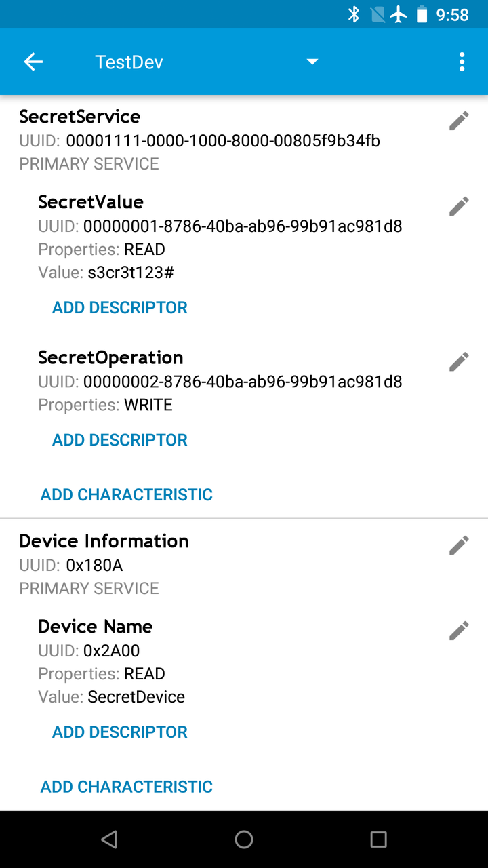Open the three-dot overflow menu
Image resolution: width=488 pixels, height=868 pixels.
(462, 62)
